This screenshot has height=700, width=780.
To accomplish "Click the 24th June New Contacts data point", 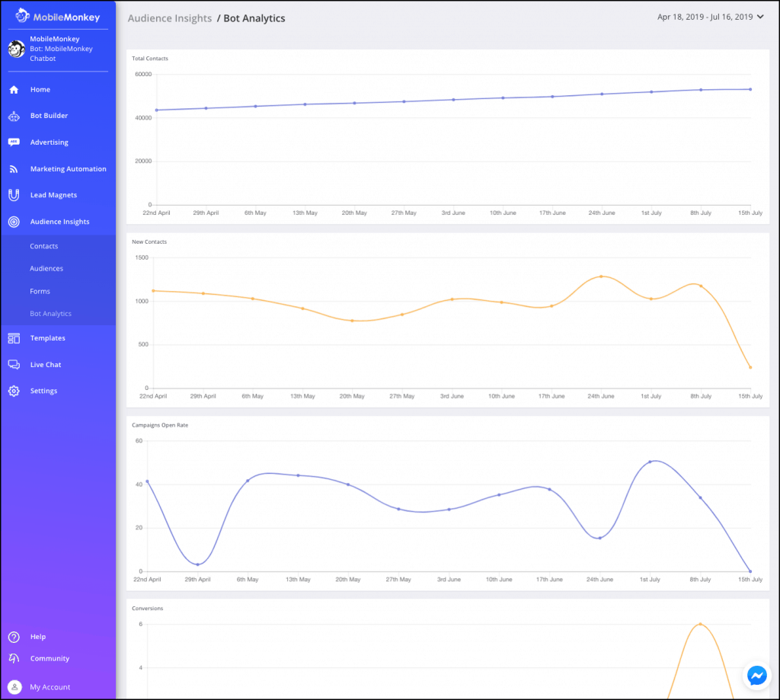I will coord(601,276).
